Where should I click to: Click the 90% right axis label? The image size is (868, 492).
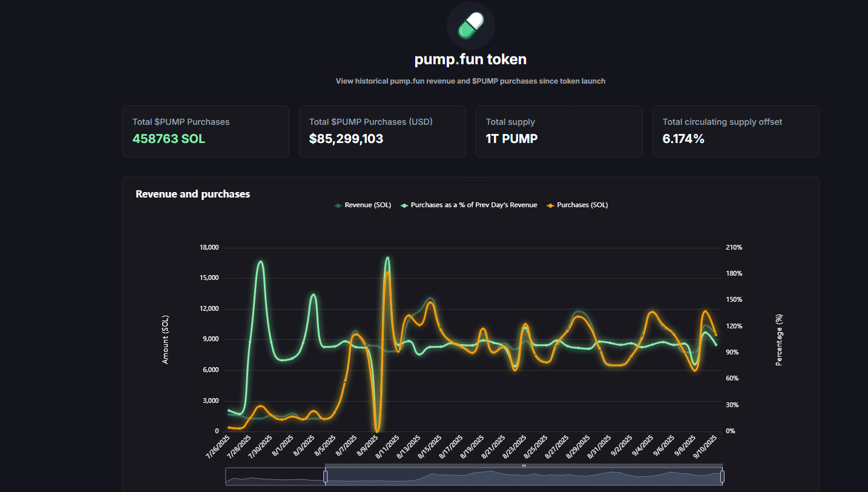733,352
